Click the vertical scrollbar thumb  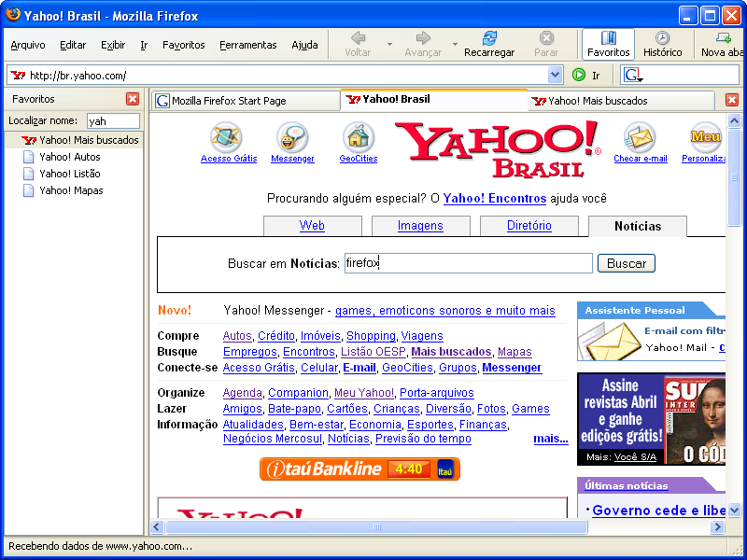(x=734, y=177)
